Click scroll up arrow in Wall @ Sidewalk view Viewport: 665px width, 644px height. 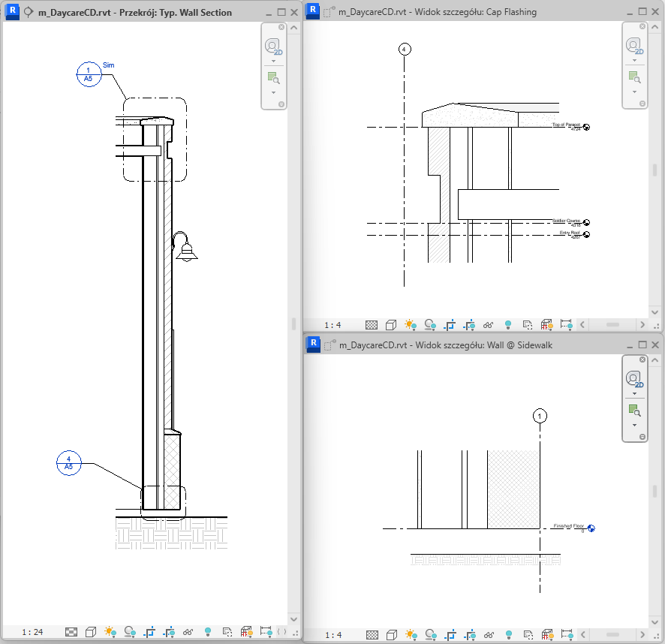pyautogui.click(x=654, y=360)
